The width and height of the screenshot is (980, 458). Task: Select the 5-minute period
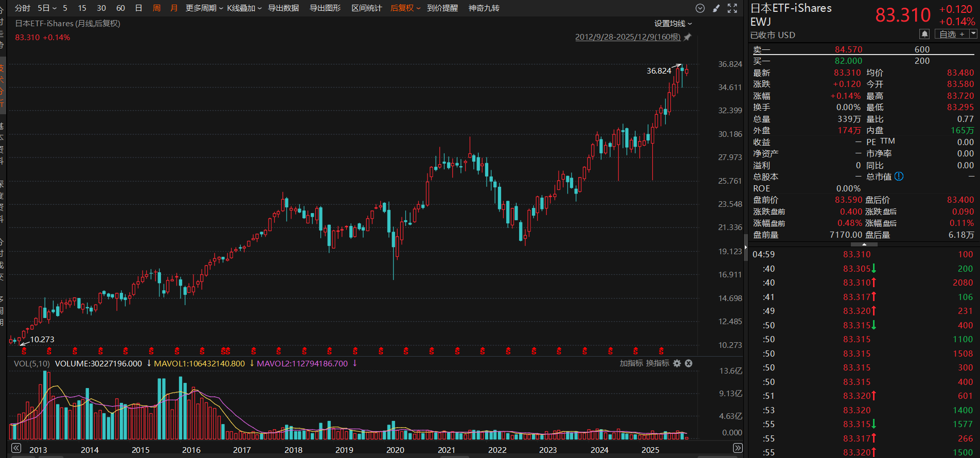tap(65, 8)
